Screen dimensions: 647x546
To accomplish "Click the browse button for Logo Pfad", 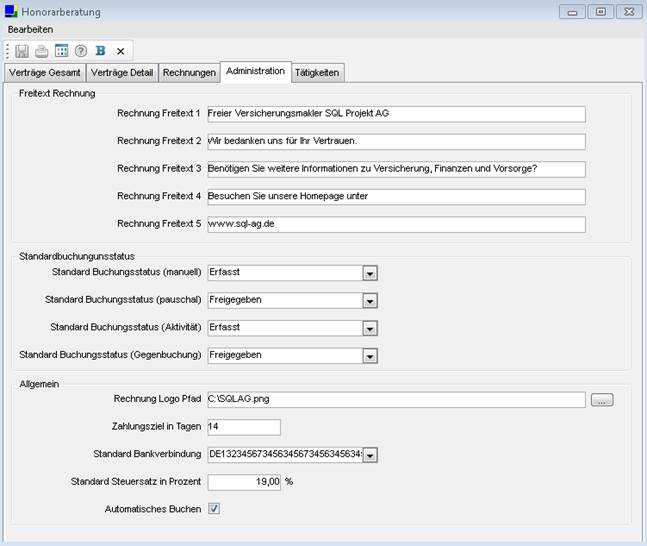I will click(x=601, y=400).
